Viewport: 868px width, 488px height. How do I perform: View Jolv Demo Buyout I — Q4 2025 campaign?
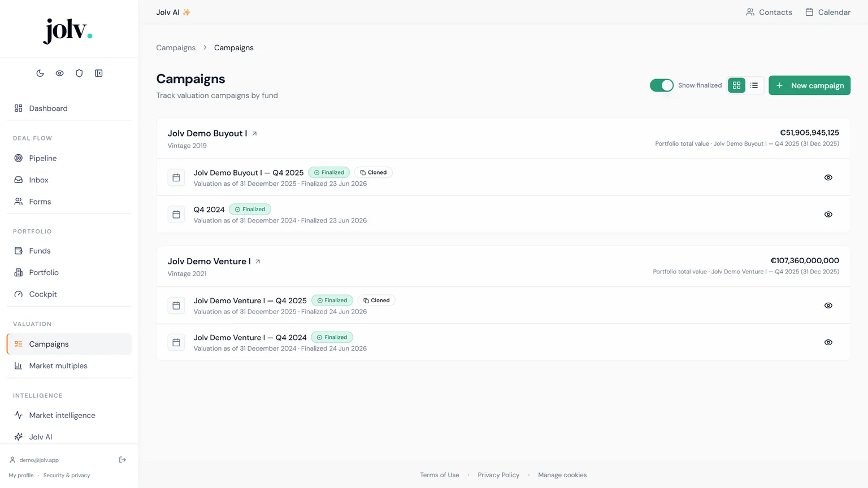pos(828,177)
